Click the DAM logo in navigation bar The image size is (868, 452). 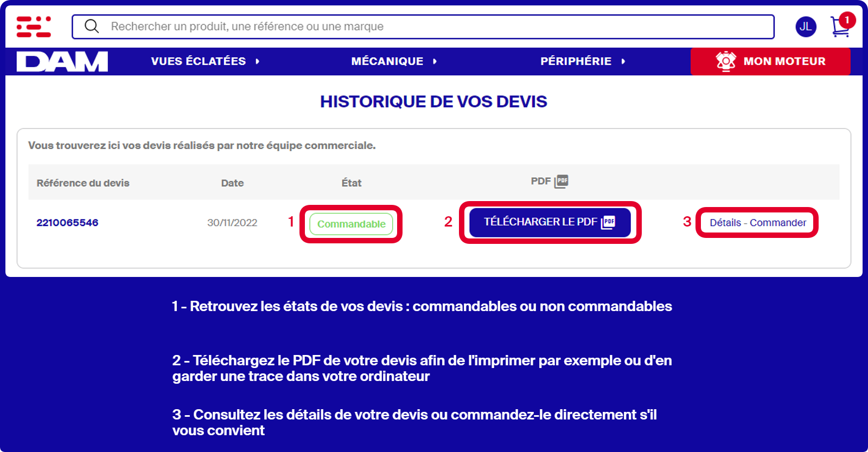(x=62, y=62)
